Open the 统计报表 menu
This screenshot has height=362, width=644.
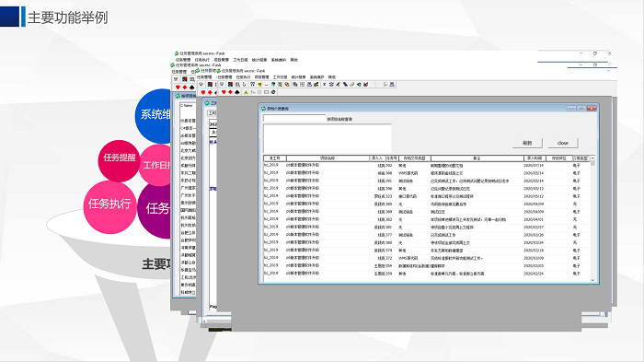click(x=298, y=77)
